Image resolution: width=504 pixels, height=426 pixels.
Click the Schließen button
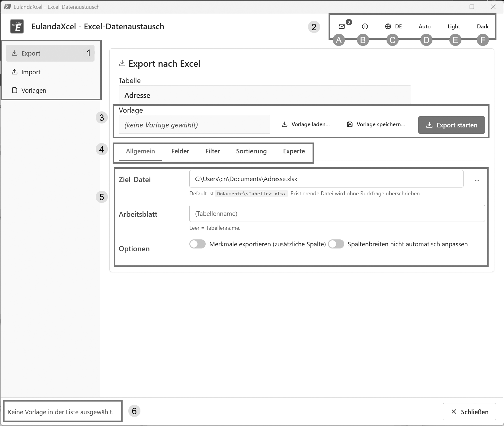click(x=469, y=412)
